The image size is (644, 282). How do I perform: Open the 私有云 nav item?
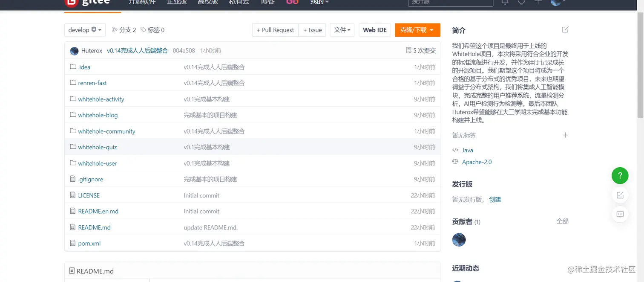click(239, 2)
